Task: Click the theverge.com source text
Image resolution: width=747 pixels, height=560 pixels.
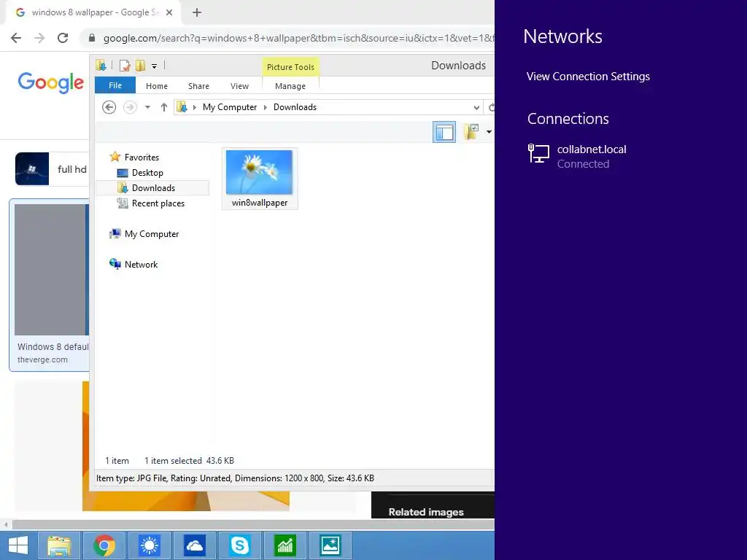Action: (x=42, y=359)
